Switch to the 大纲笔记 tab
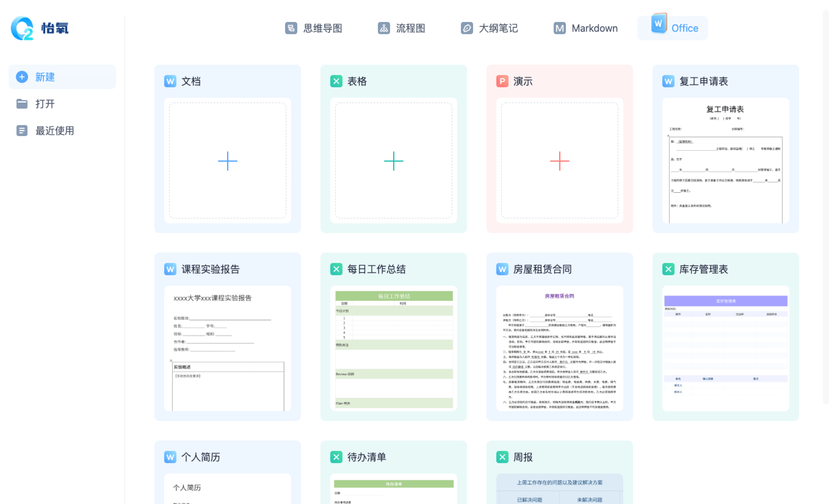The image size is (829, 504). tap(489, 28)
